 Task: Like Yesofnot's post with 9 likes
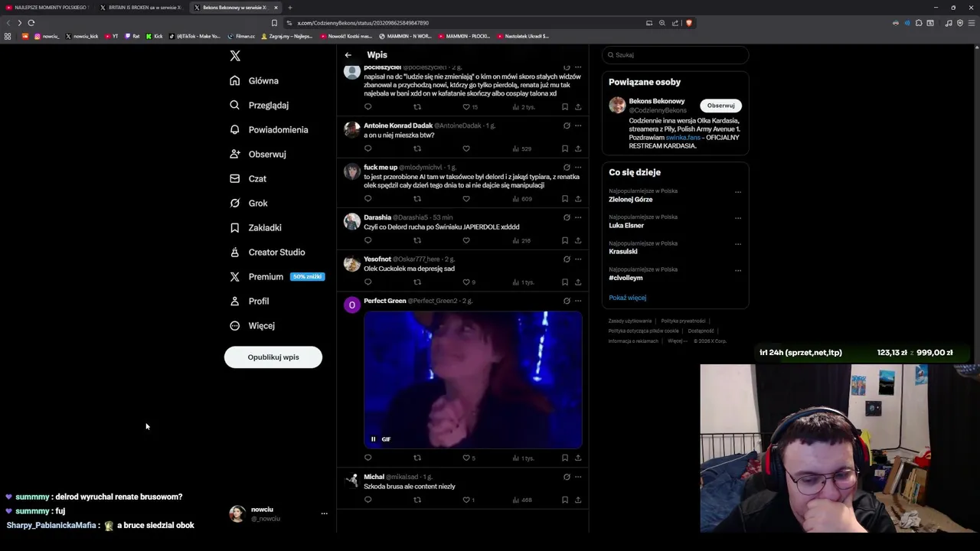[469, 282]
